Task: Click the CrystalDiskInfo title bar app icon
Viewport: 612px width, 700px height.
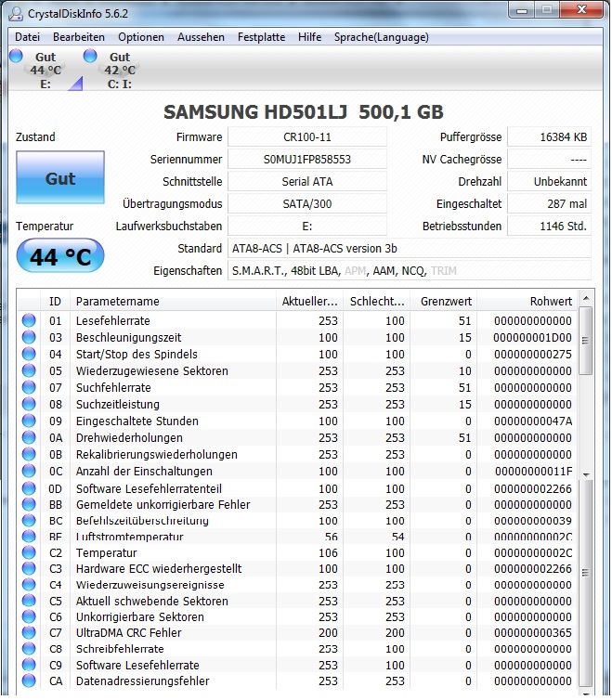Action: pyautogui.click(x=16, y=13)
